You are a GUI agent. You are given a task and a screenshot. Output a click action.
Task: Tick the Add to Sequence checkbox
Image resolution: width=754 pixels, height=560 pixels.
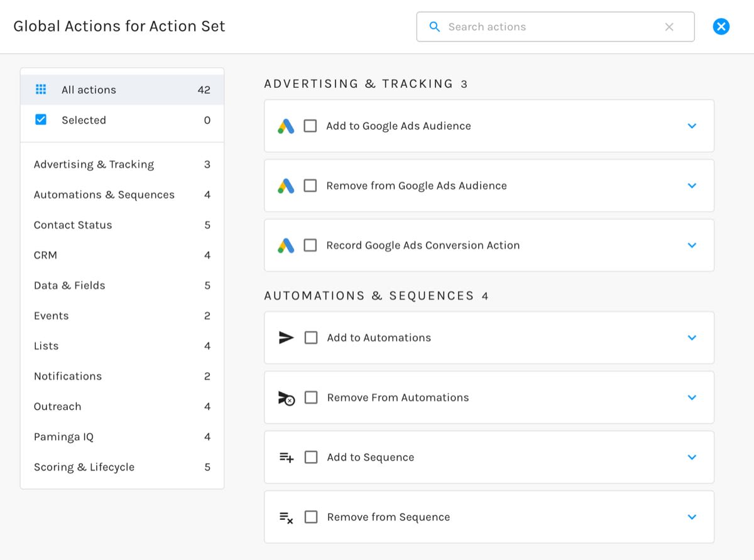(311, 457)
